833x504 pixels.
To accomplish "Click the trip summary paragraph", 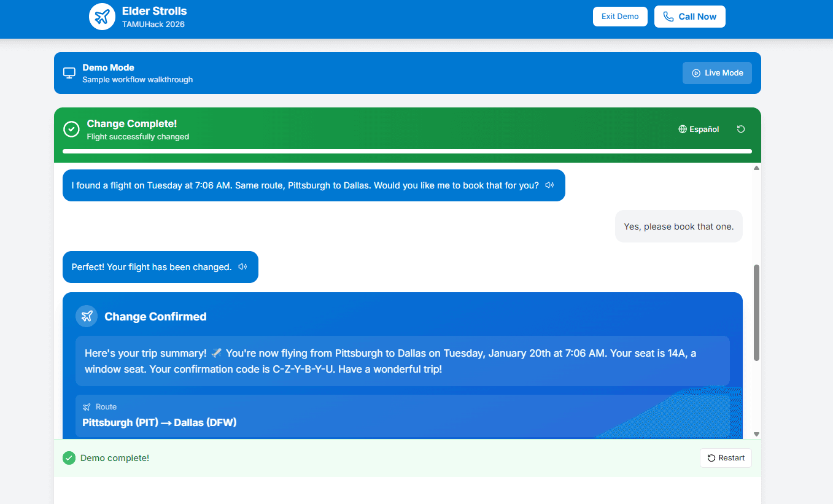I will coord(403,361).
